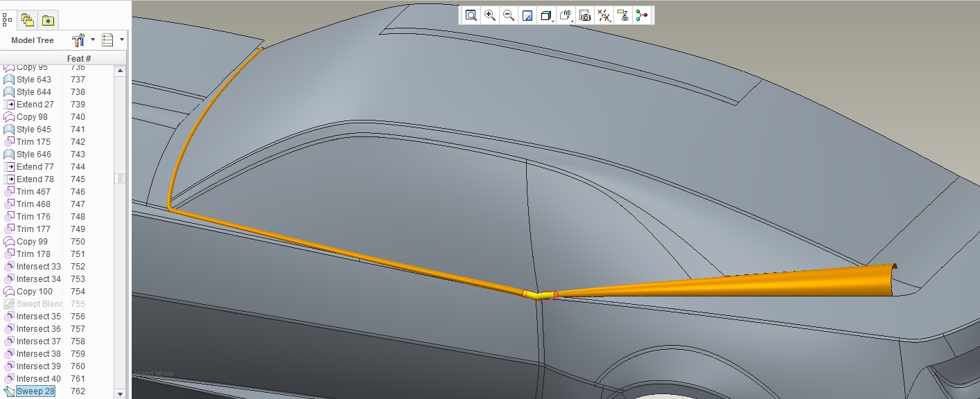Screen dimensions: 980x399
Task: Open the Datum Display Filters icon
Action: 604,15
